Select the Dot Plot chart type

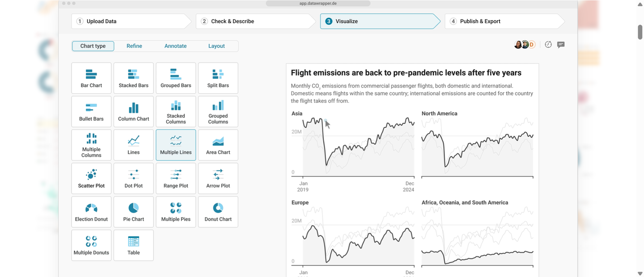134,178
